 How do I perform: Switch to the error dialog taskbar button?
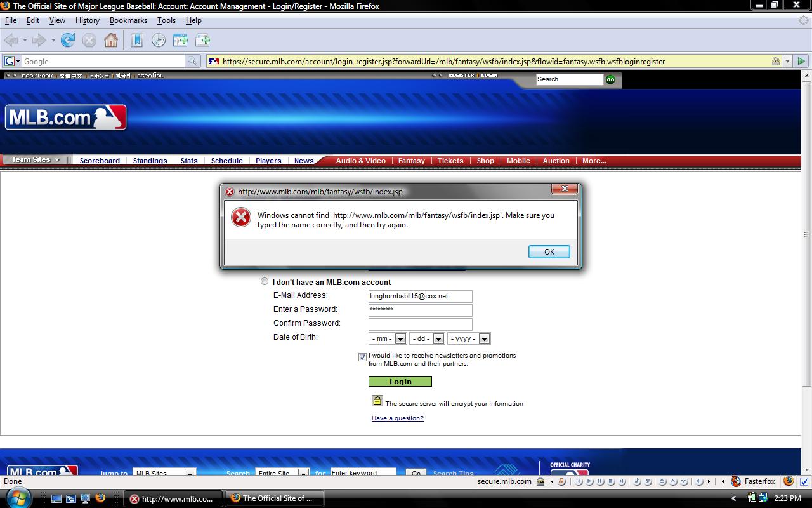[173, 498]
